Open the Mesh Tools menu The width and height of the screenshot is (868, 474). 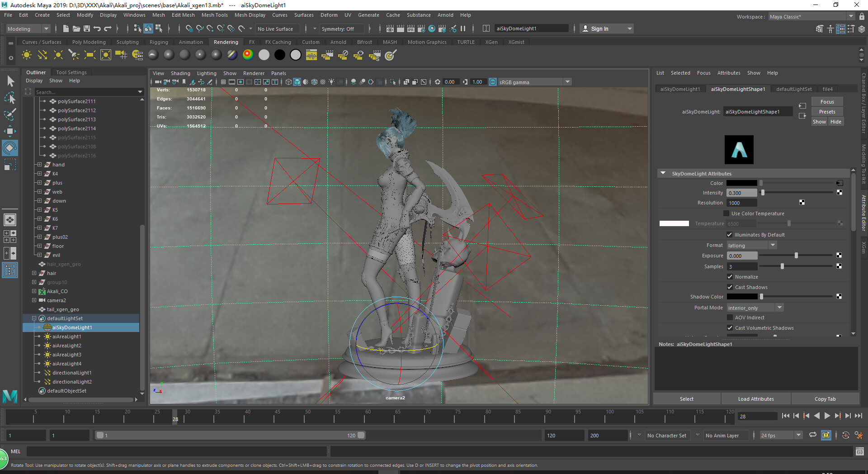[x=214, y=15]
